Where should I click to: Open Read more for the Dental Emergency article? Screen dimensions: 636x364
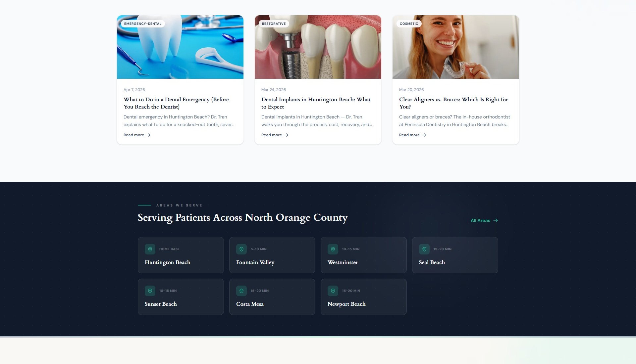137,135
